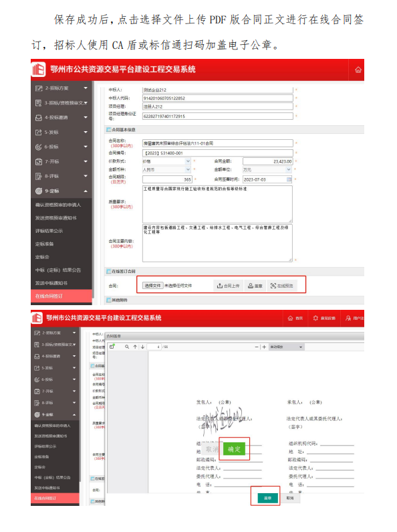
Task: Click the green 确定 button
Action: click(234, 449)
